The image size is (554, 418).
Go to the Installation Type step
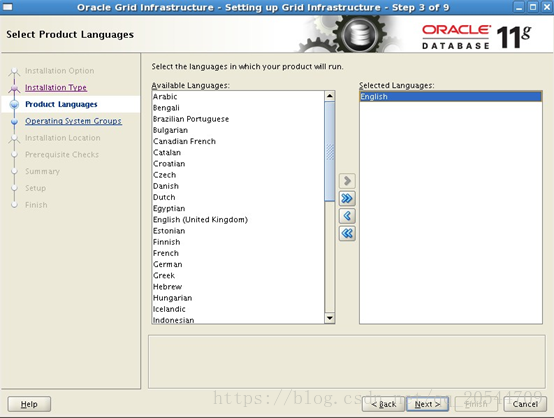(56, 87)
